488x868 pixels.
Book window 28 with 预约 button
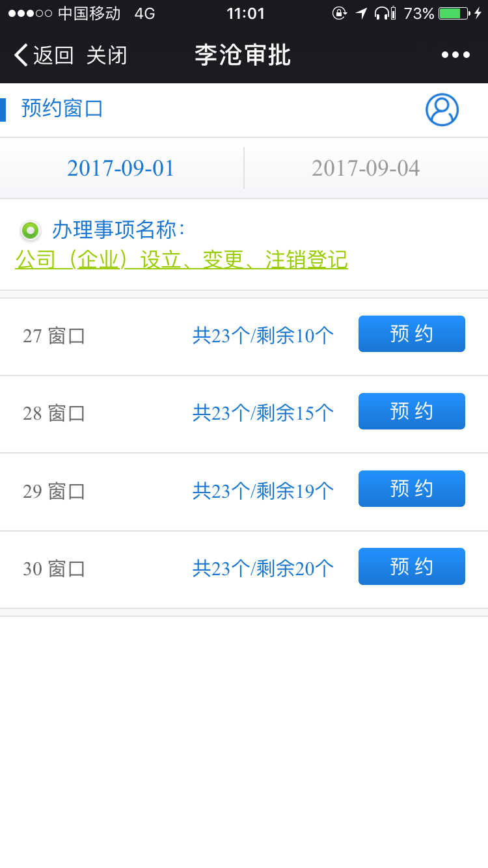point(411,411)
